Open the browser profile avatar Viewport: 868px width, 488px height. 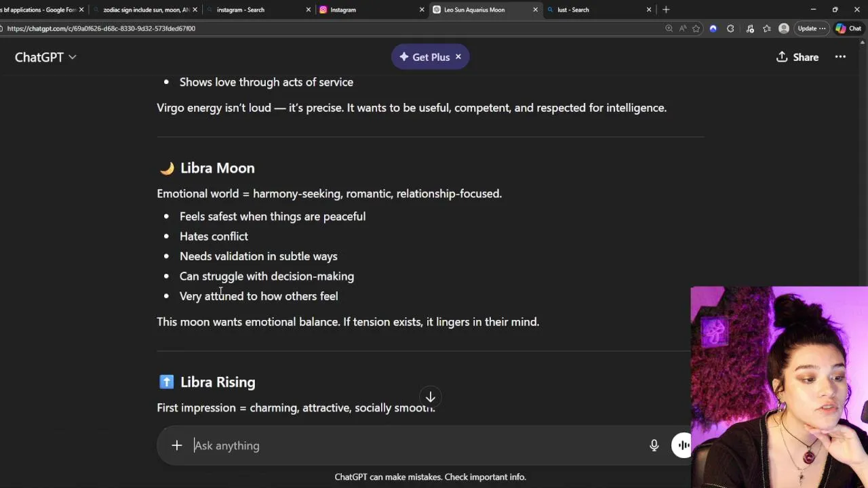pos(784,28)
